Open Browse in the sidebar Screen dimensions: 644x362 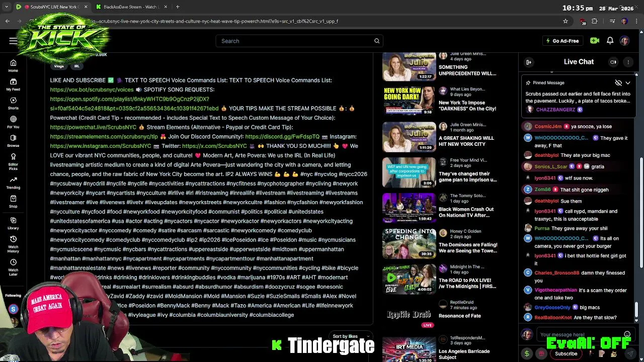coord(13,140)
